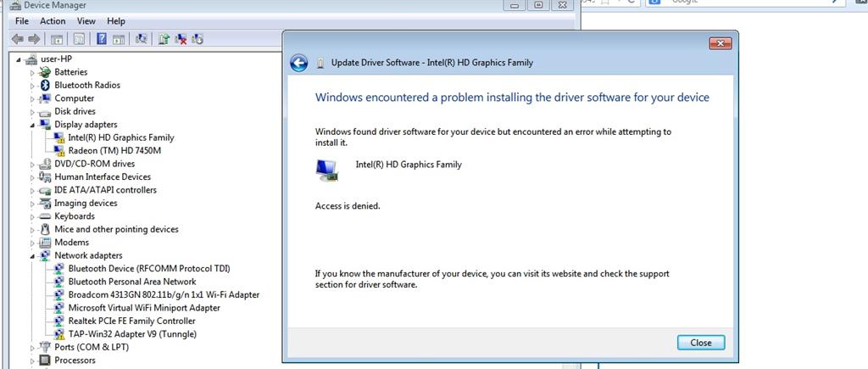The image size is (868, 369).
Task: Select TAP-Win32 Adapter V9 (Tunngle)
Action: [132, 334]
